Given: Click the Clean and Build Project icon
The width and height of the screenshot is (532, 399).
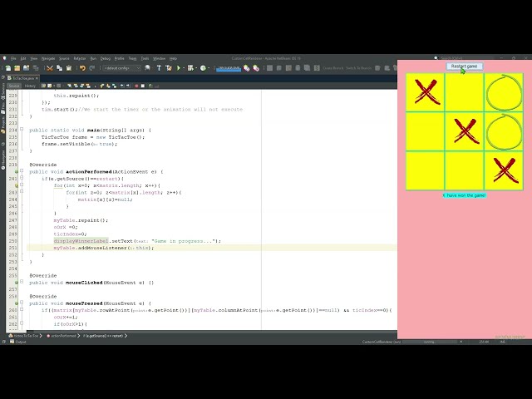Looking at the screenshot, I should pyautogui.click(x=168, y=68).
